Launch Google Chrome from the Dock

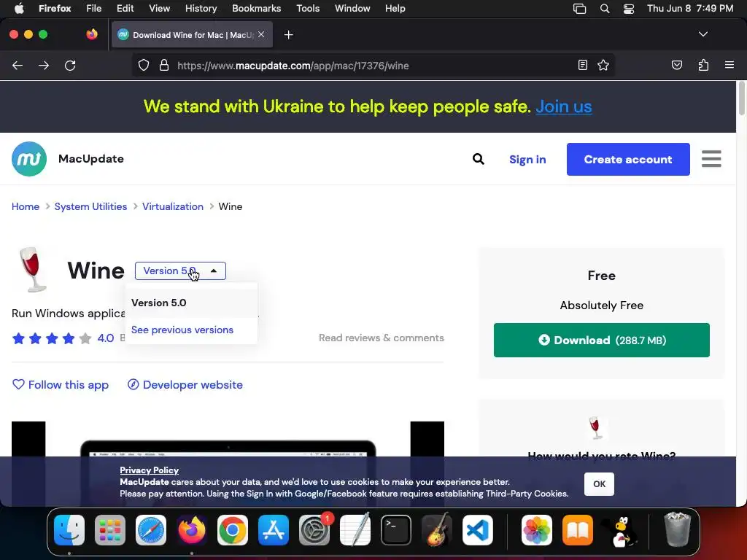tap(233, 530)
